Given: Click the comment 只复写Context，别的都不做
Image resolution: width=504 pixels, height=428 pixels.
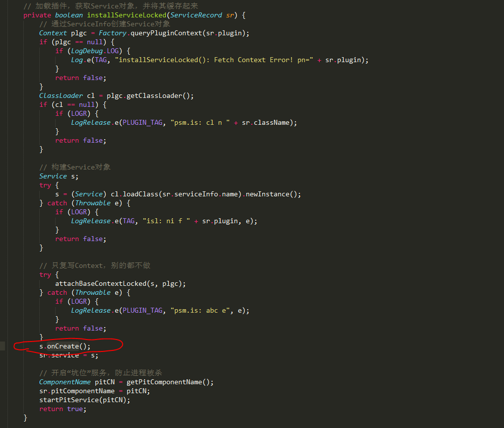Looking at the screenshot, I should pyautogui.click(x=95, y=265).
